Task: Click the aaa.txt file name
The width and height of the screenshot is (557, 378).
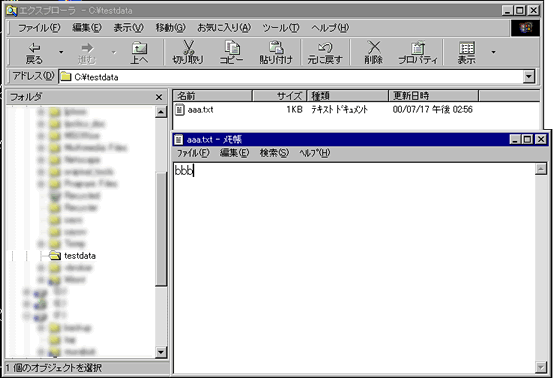Action: 200,110
